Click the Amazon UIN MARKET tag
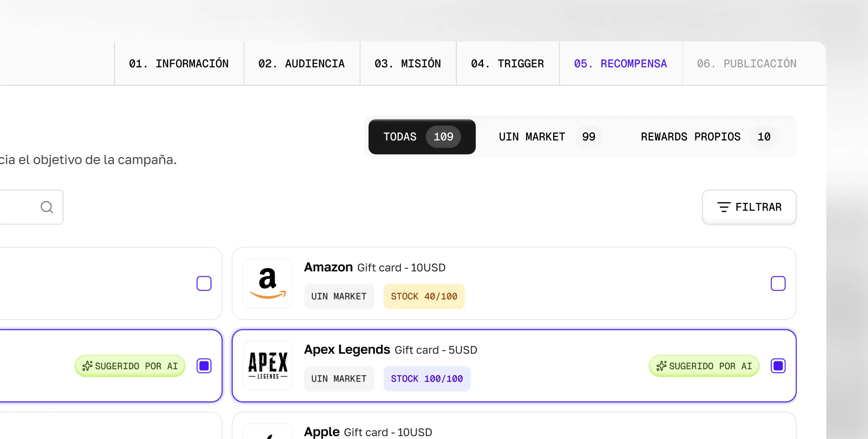 (339, 296)
